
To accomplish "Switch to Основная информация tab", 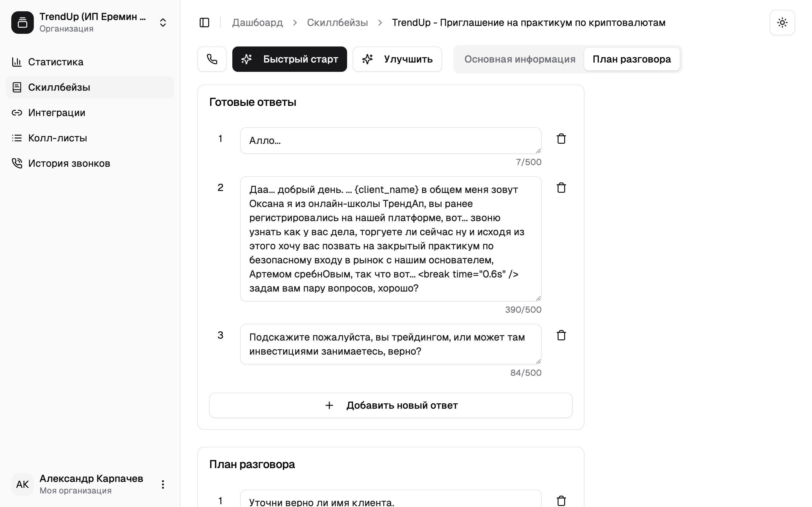I will point(519,59).
